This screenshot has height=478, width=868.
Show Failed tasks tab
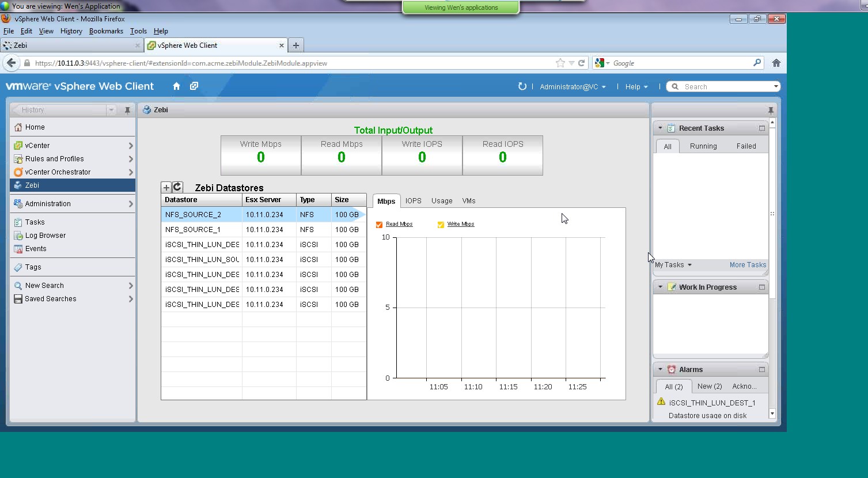[746, 146]
